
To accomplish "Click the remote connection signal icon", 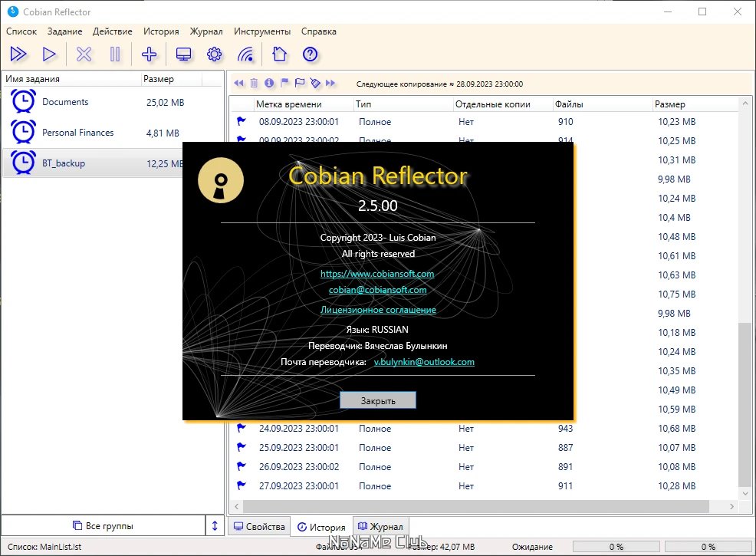I will 245,54.
